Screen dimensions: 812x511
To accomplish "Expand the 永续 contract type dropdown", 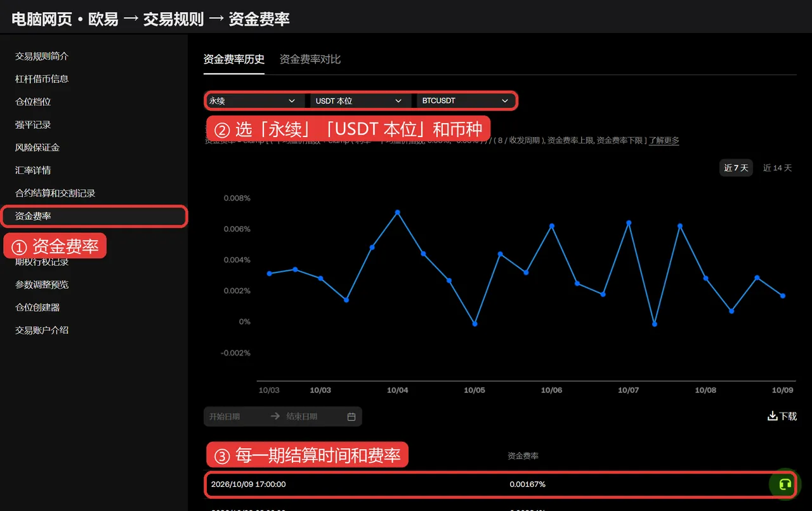I will pos(253,101).
